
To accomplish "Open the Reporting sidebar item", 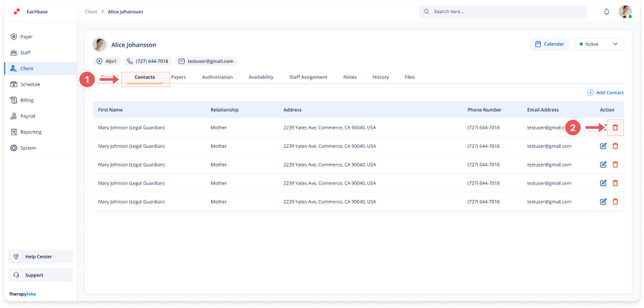I will (x=30, y=132).
